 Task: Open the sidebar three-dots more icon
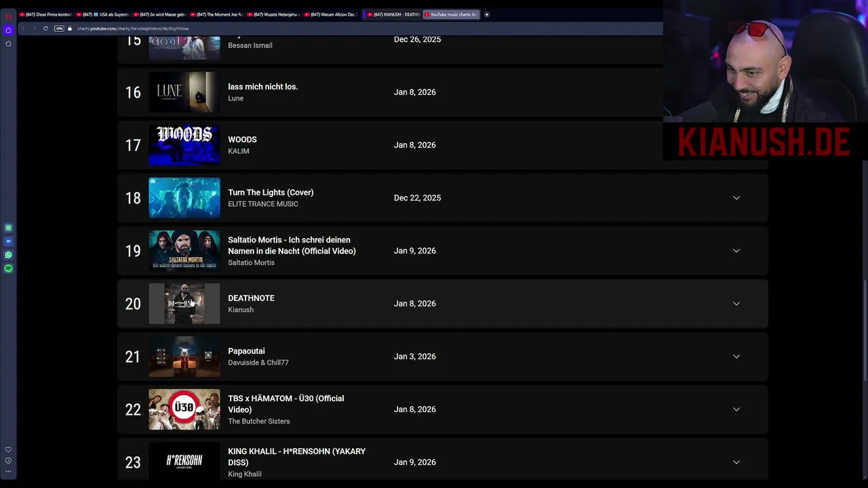click(x=8, y=471)
